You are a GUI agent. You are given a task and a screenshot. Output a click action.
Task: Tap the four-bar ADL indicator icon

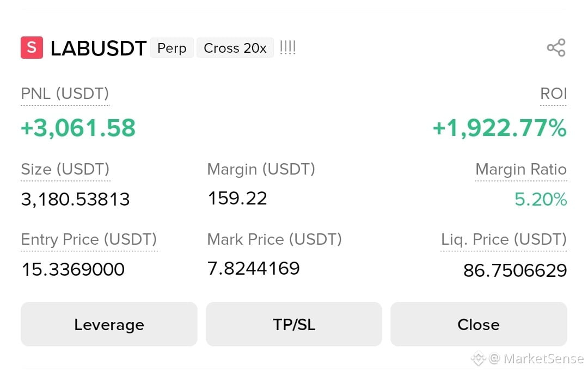tap(288, 47)
